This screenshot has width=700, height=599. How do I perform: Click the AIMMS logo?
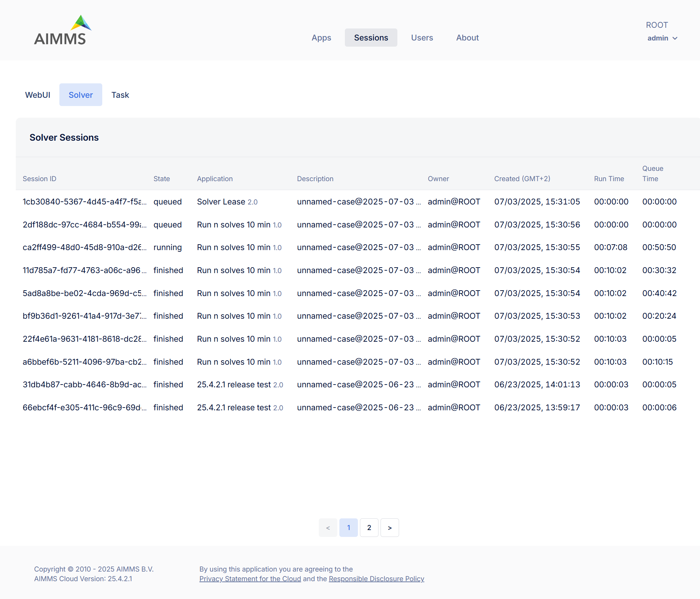coord(63,30)
